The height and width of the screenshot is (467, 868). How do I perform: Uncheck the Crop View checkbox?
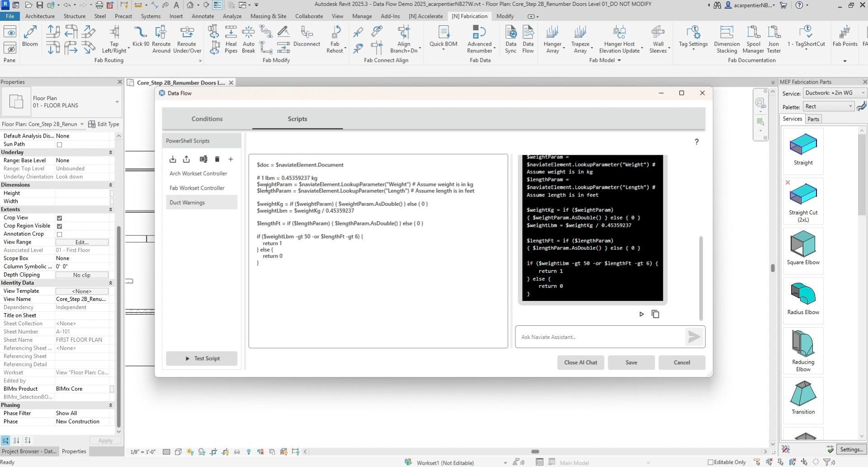point(59,218)
